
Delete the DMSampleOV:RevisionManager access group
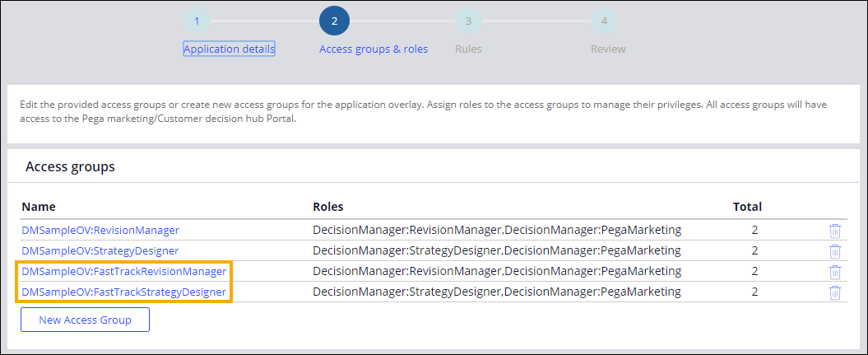pyautogui.click(x=834, y=231)
